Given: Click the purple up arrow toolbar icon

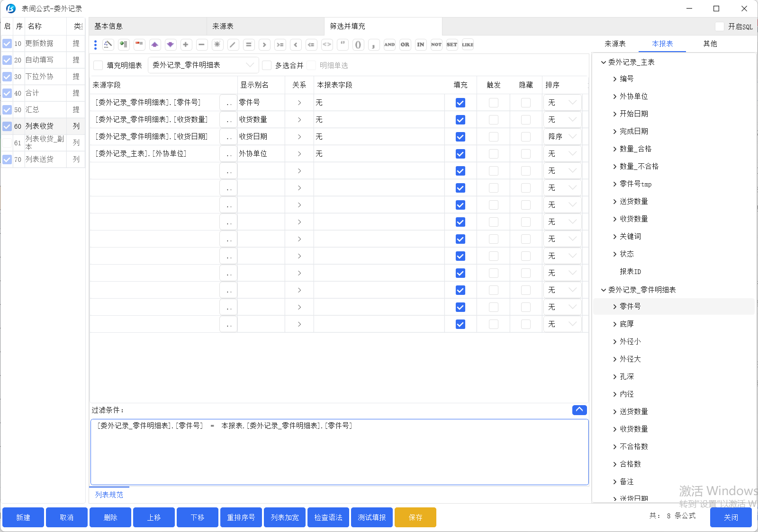Looking at the screenshot, I should click(154, 44).
